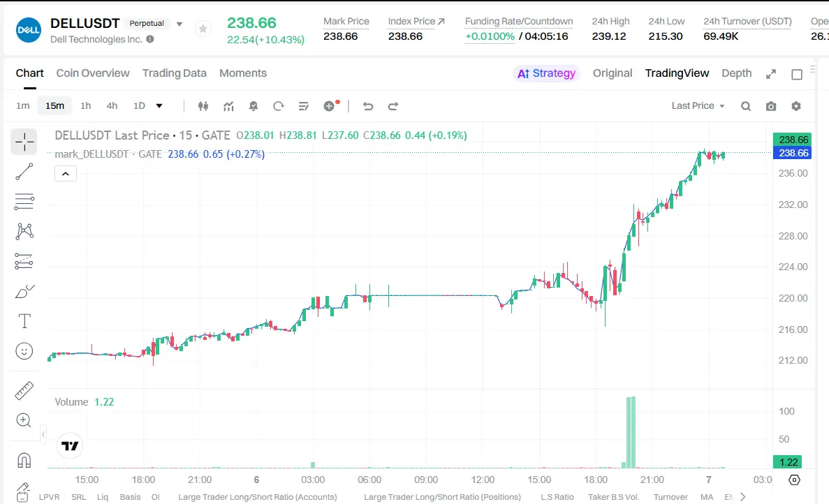Open the Index Price link
This screenshot has height=504, width=829.
(x=417, y=21)
